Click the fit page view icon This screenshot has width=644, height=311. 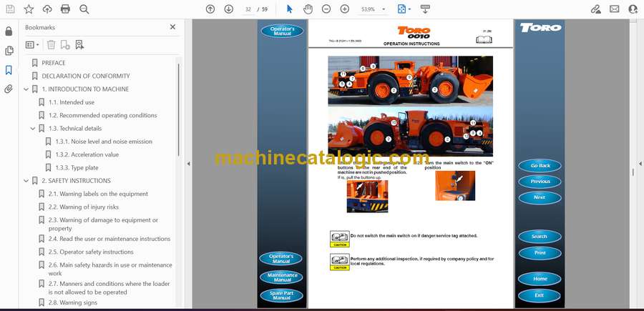pyautogui.click(x=401, y=9)
